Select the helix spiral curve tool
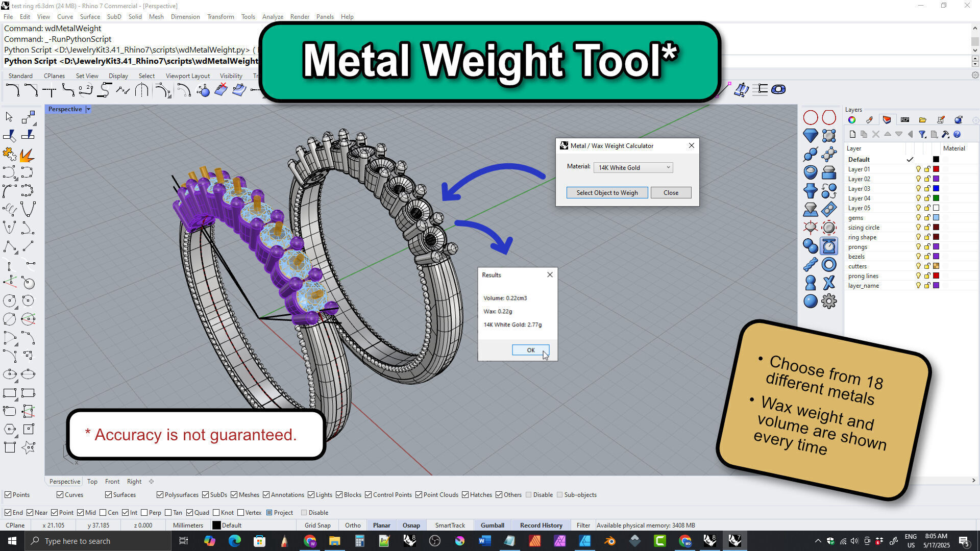 (x=9, y=209)
